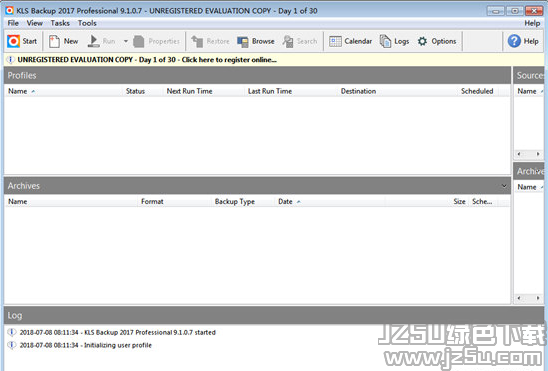Open the View menu
The height and width of the screenshot is (371, 548).
35,23
